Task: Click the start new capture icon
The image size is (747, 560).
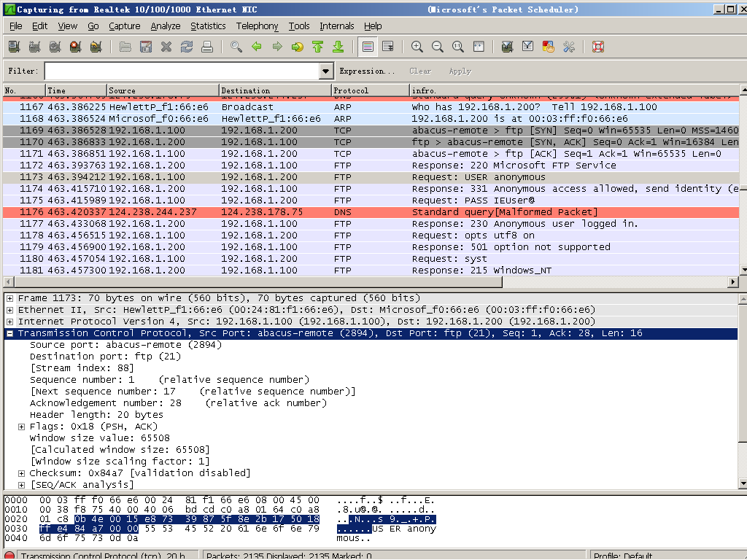Action: point(55,47)
